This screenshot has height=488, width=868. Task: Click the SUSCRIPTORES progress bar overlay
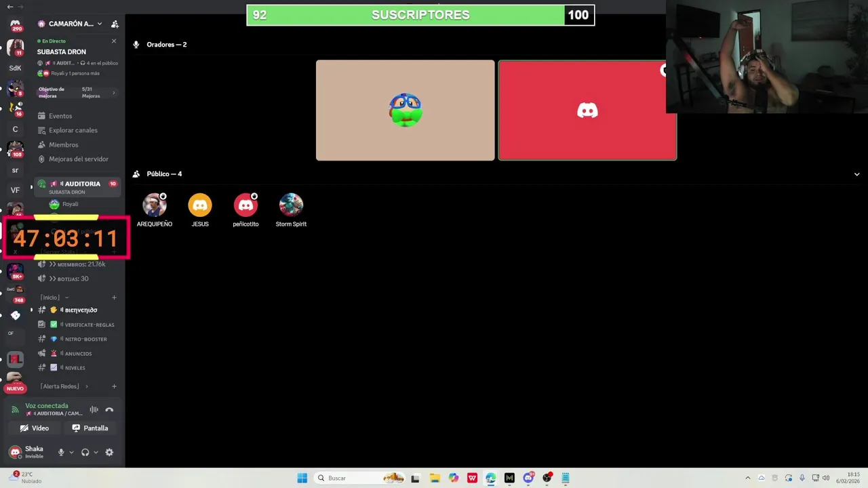coord(420,15)
